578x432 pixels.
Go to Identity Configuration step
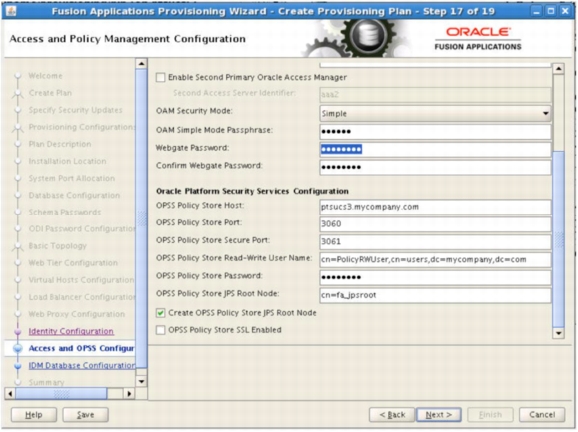point(71,331)
